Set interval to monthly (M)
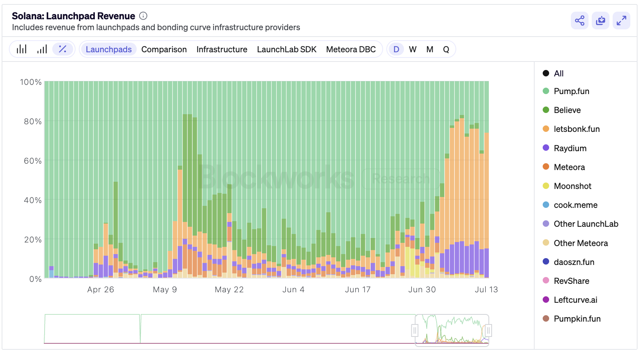Screen dimensions: 644x353 [x=430, y=49]
